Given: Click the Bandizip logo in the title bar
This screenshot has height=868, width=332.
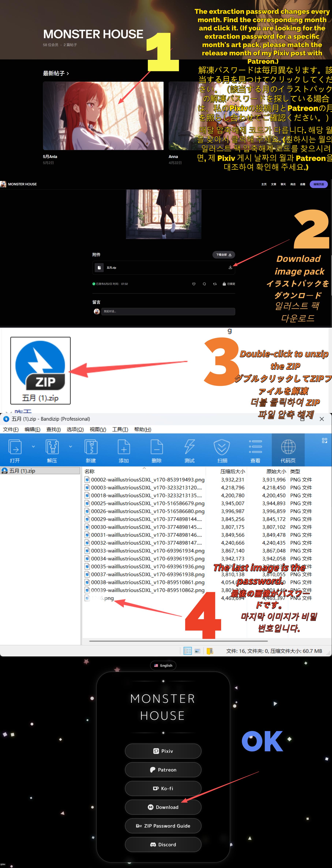Looking at the screenshot, I should [6, 419].
